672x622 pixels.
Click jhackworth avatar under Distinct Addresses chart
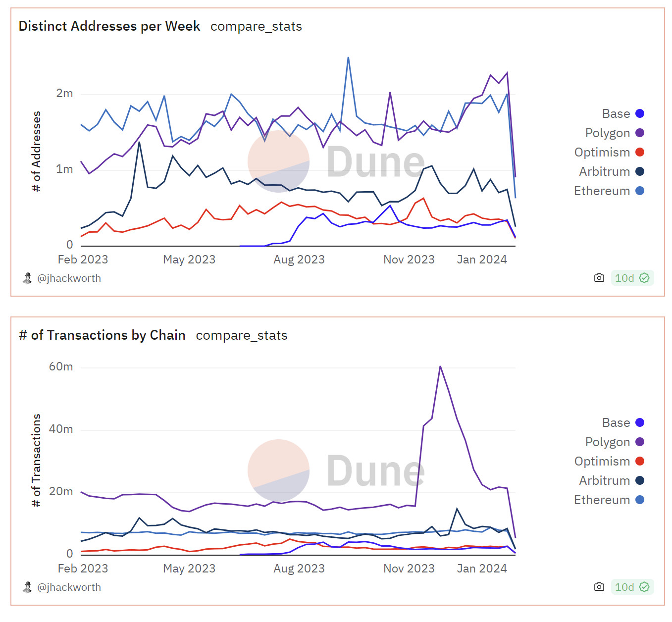point(28,278)
